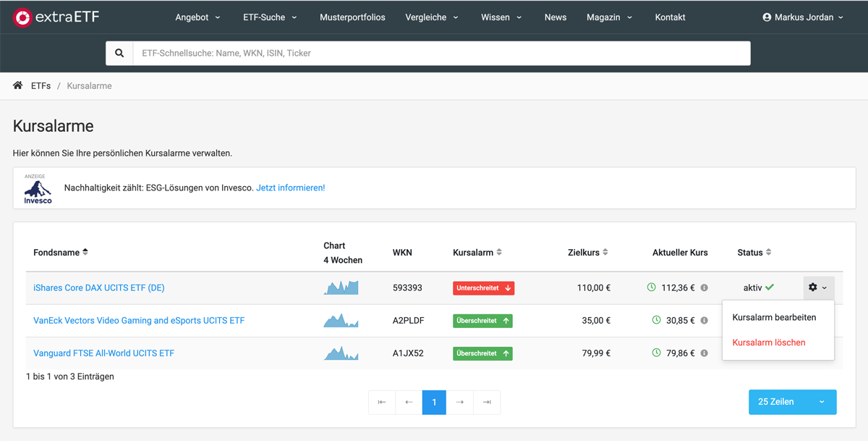The width and height of the screenshot is (868, 441).
Task: Click target price 110,00 €
Action: 594,287
